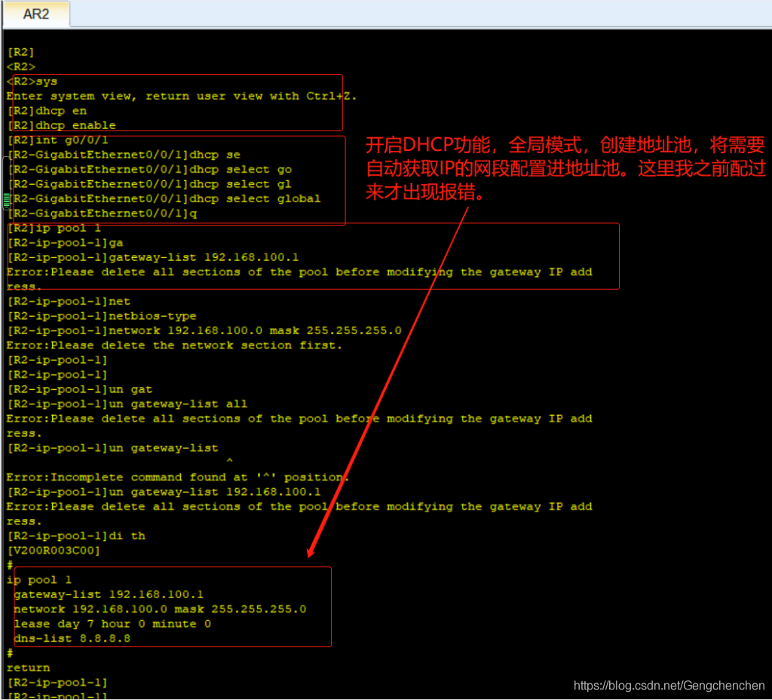Click the 'dns-list 8.8.8.8' line
Screen dimensions: 772x700
[x=72, y=639]
